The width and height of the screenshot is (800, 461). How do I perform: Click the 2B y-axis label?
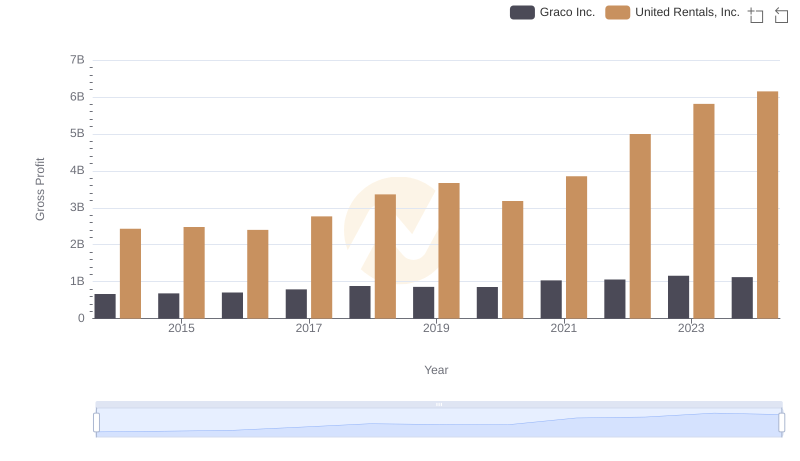(x=77, y=244)
